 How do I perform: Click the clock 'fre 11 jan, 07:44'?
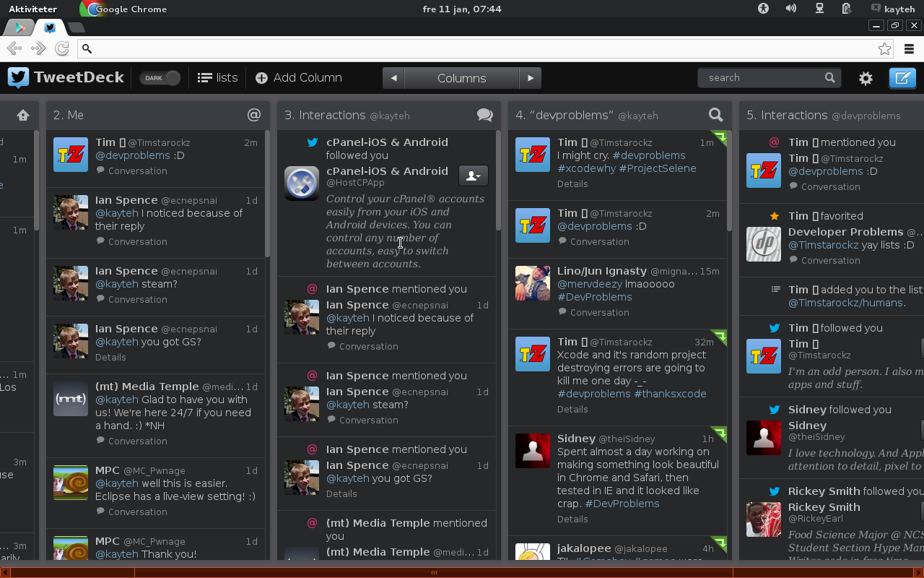462,9
